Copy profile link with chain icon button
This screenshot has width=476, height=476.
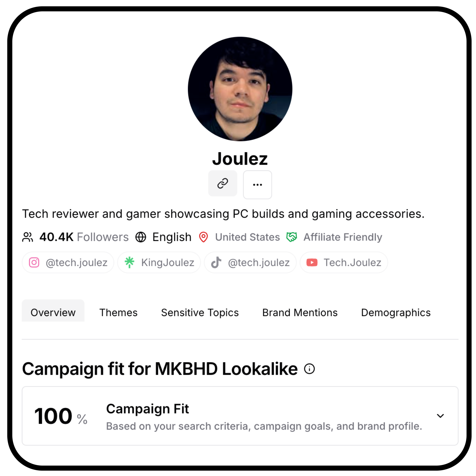(x=223, y=183)
